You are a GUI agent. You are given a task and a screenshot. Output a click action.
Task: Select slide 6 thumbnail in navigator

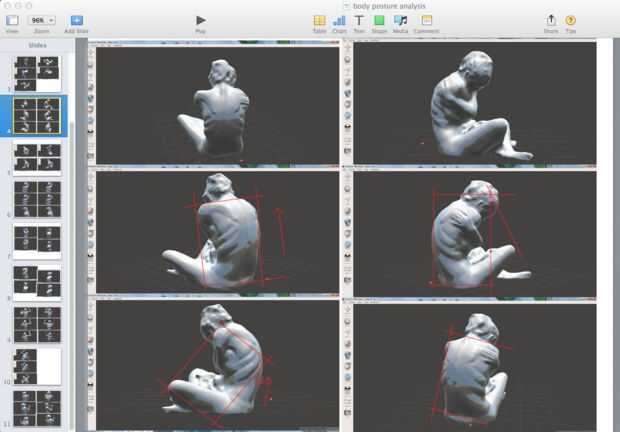pos(38,199)
